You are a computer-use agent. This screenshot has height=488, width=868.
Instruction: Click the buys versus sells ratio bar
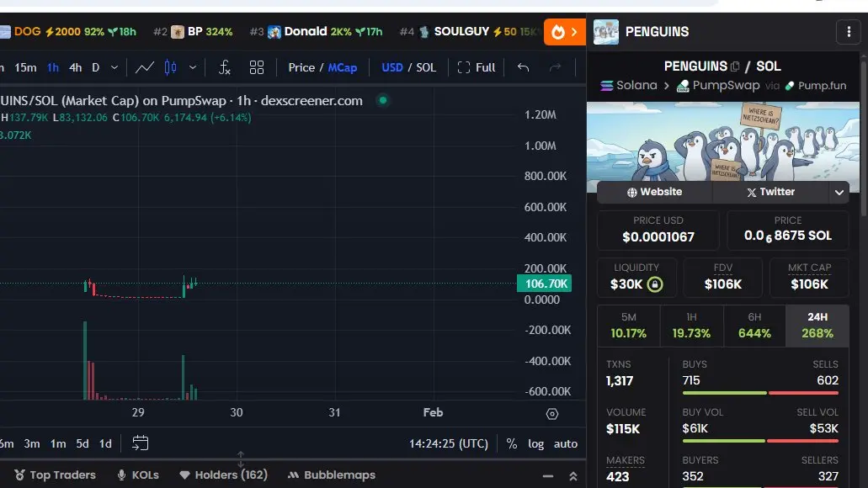[760, 393]
